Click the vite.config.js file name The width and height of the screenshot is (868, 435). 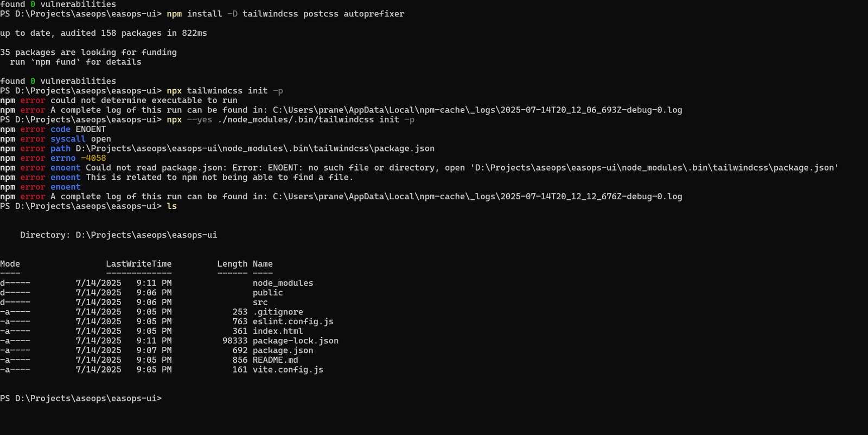[x=288, y=370]
